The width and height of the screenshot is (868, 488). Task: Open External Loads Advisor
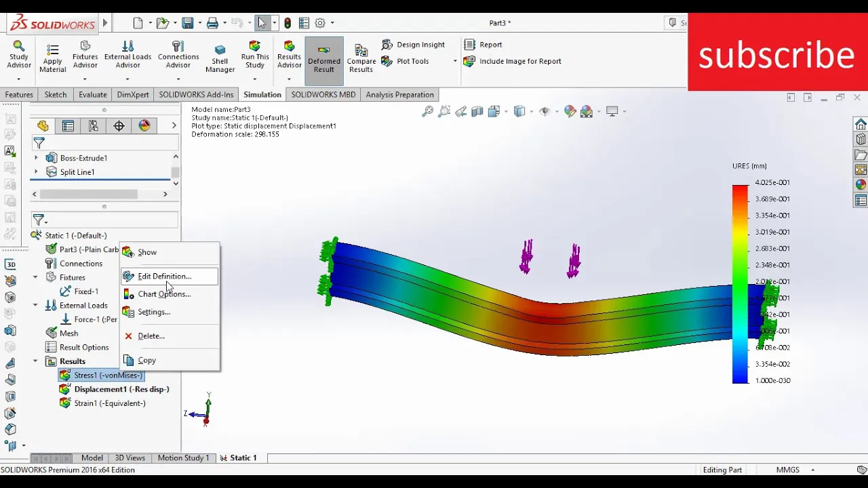click(127, 54)
